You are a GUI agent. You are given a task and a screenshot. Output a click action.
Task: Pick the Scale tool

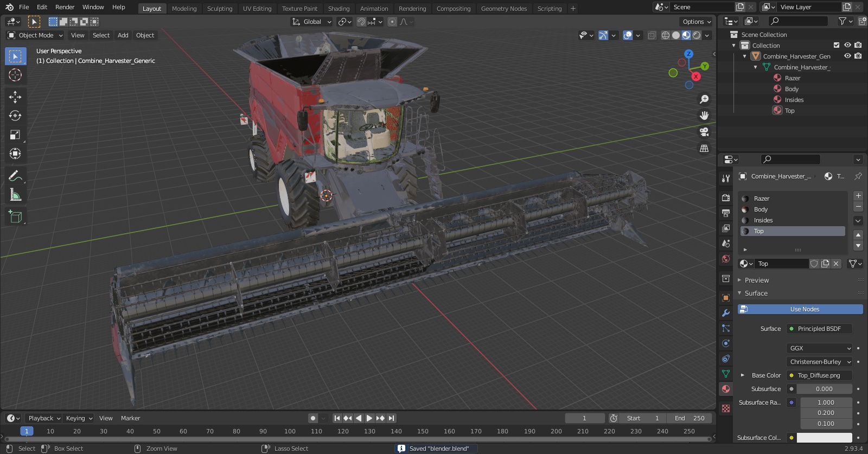[15, 135]
